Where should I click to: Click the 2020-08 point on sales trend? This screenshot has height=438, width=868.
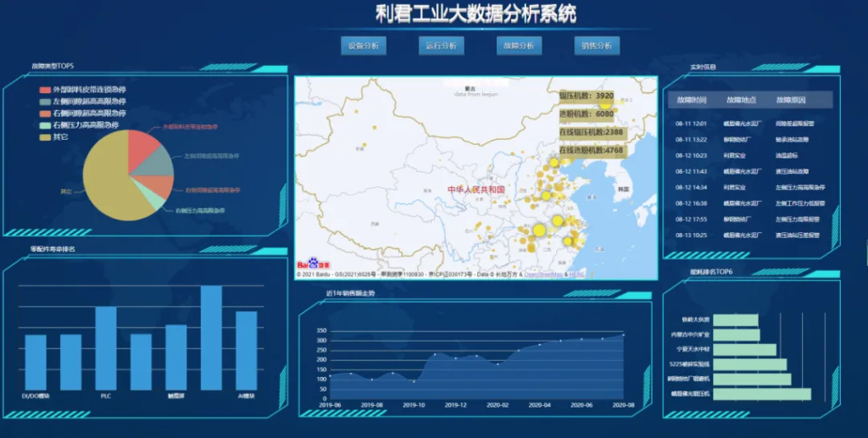click(623, 335)
